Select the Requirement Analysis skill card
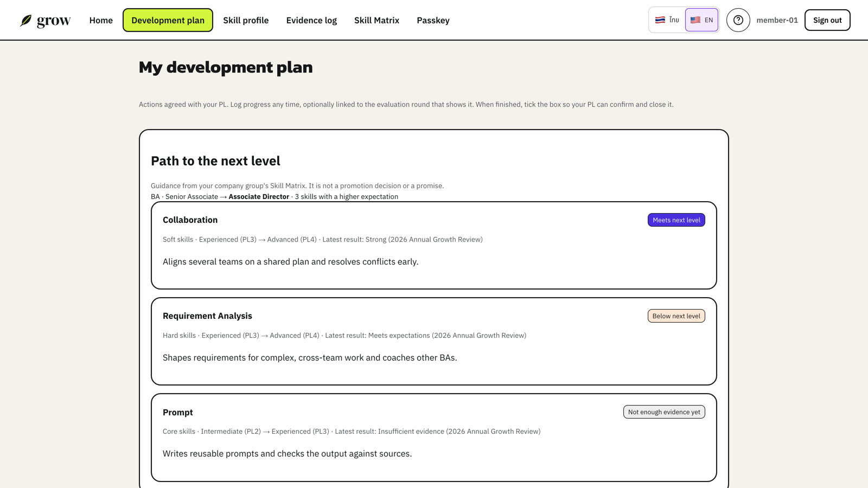The height and width of the screenshot is (488, 868). coord(433,341)
